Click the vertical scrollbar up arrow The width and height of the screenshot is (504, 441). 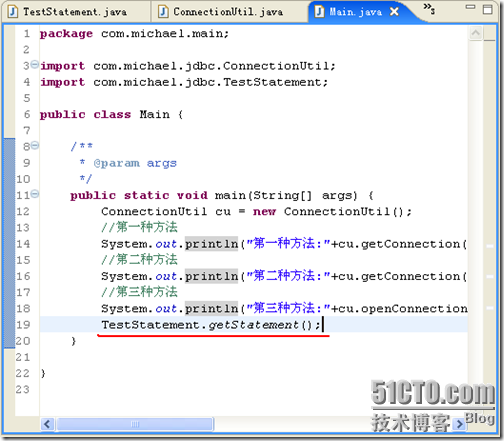click(x=476, y=33)
